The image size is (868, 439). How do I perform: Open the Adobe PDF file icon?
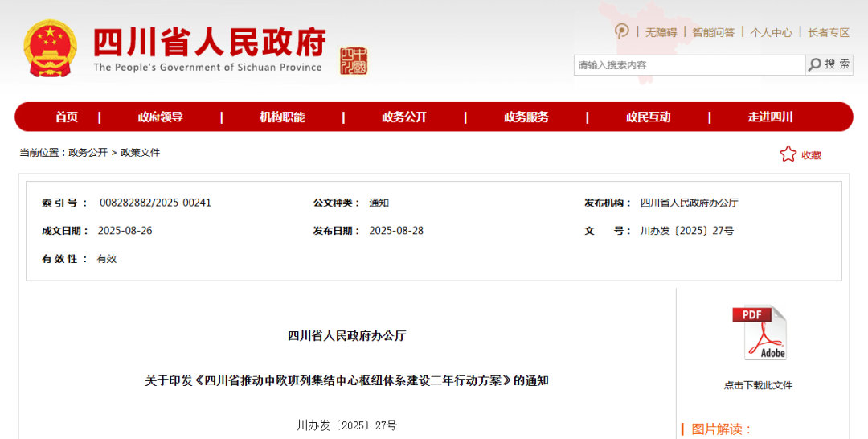[x=759, y=333]
